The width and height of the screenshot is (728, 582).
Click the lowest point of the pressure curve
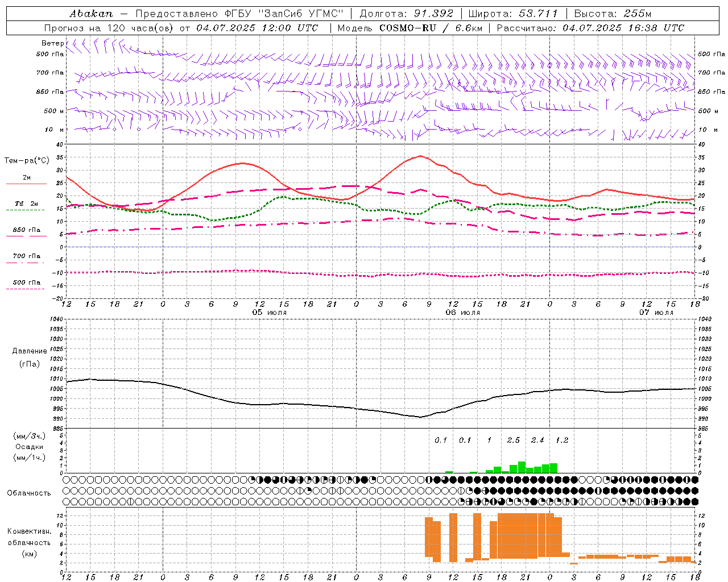pyautogui.click(x=421, y=417)
